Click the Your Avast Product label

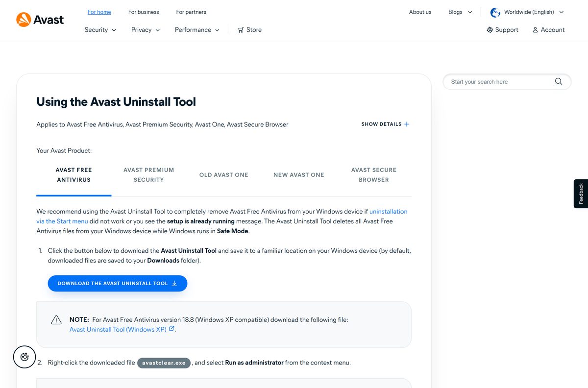click(64, 151)
